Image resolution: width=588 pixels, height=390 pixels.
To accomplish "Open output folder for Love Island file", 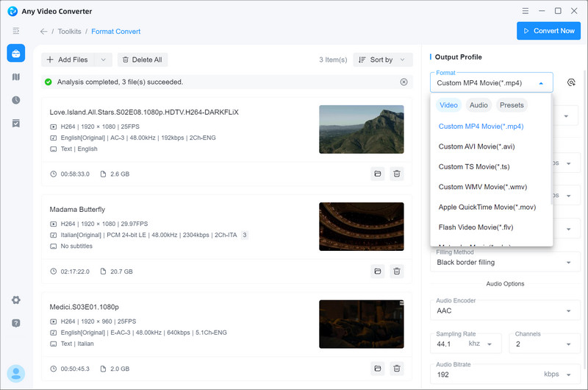I will [x=377, y=174].
